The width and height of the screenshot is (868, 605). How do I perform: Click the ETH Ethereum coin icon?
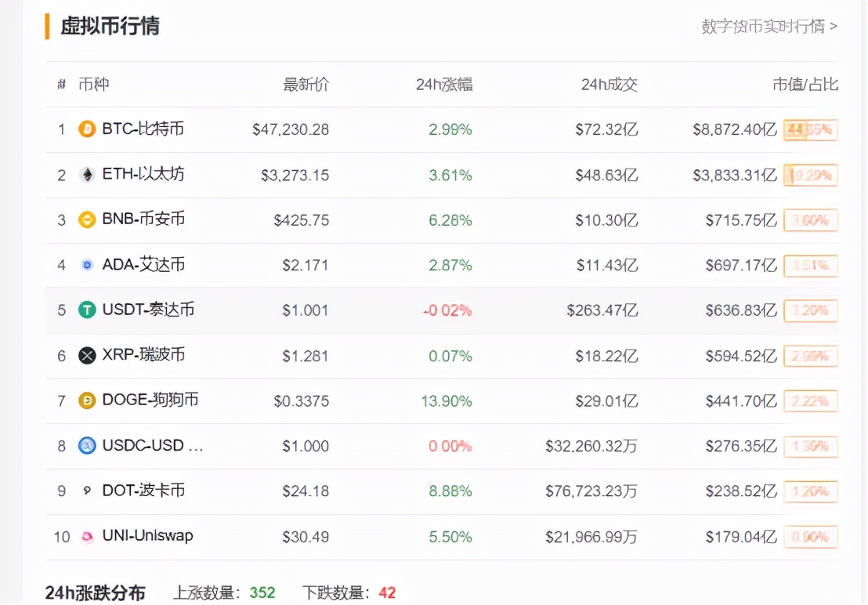tap(87, 174)
